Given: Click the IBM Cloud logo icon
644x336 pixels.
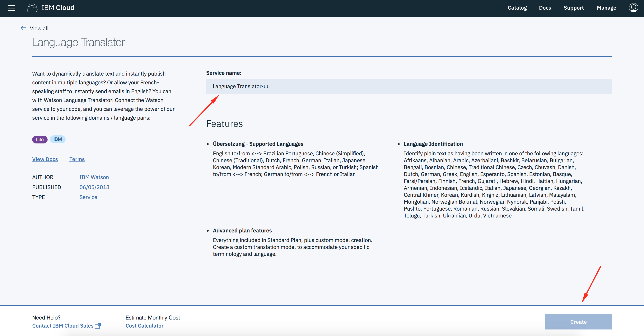Looking at the screenshot, I should tap(32, 8).
